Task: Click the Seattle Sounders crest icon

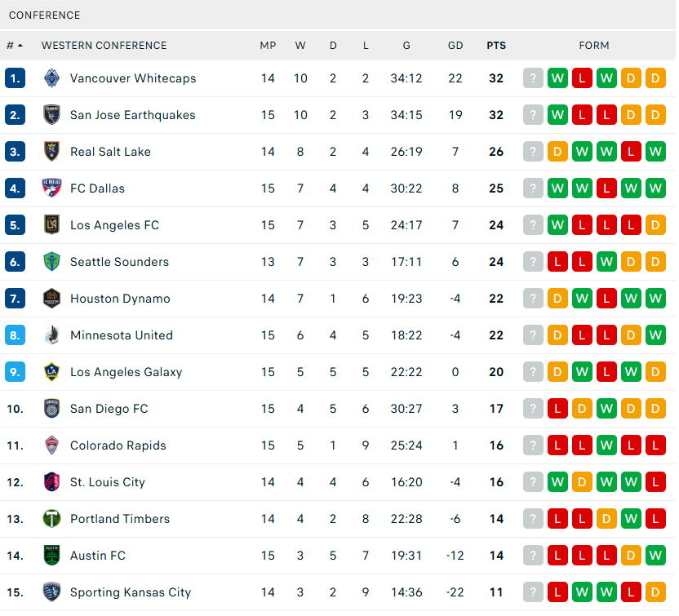Action: click(52, 262)
